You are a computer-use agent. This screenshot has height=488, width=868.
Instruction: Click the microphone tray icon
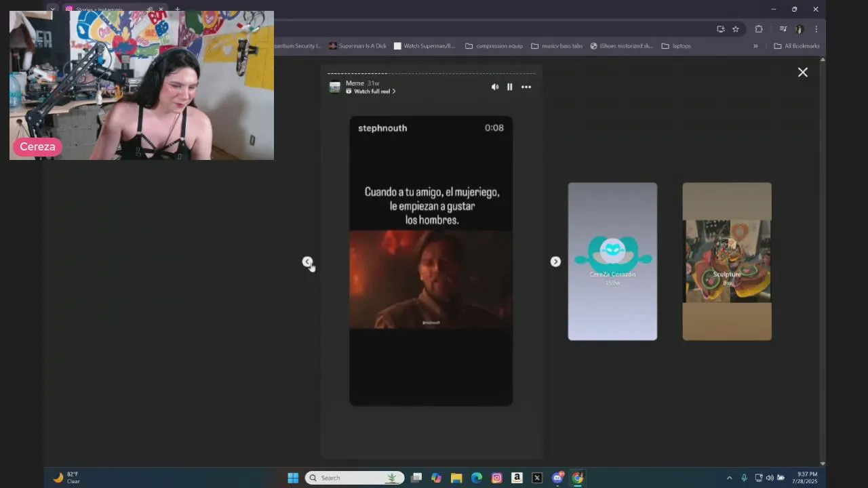click(x=744, y=478)
